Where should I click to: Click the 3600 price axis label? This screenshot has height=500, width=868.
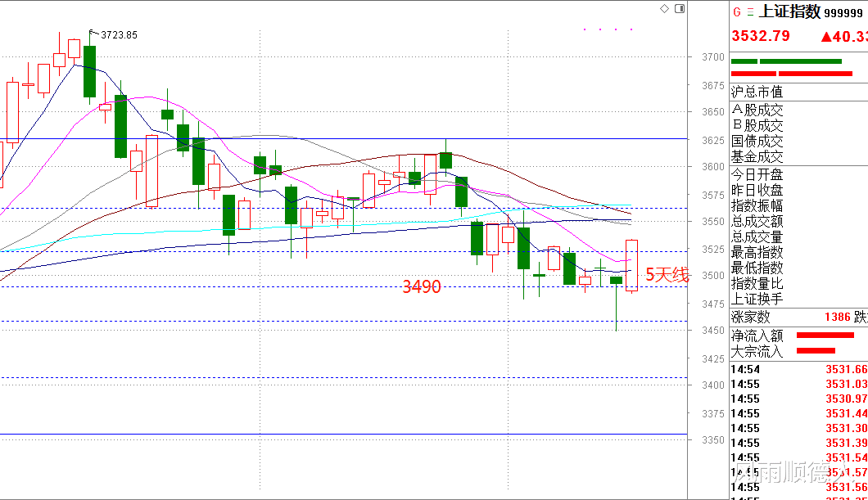tap(713, 166)
